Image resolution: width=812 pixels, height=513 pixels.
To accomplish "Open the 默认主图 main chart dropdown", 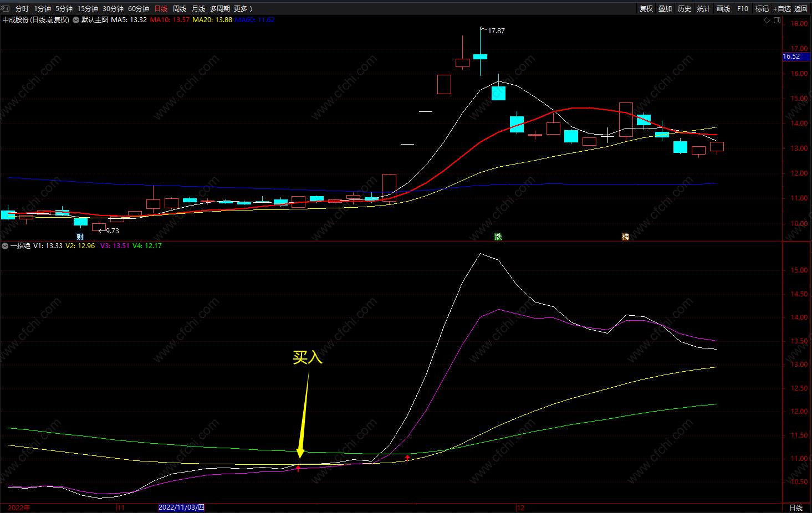I will [76, 20].
